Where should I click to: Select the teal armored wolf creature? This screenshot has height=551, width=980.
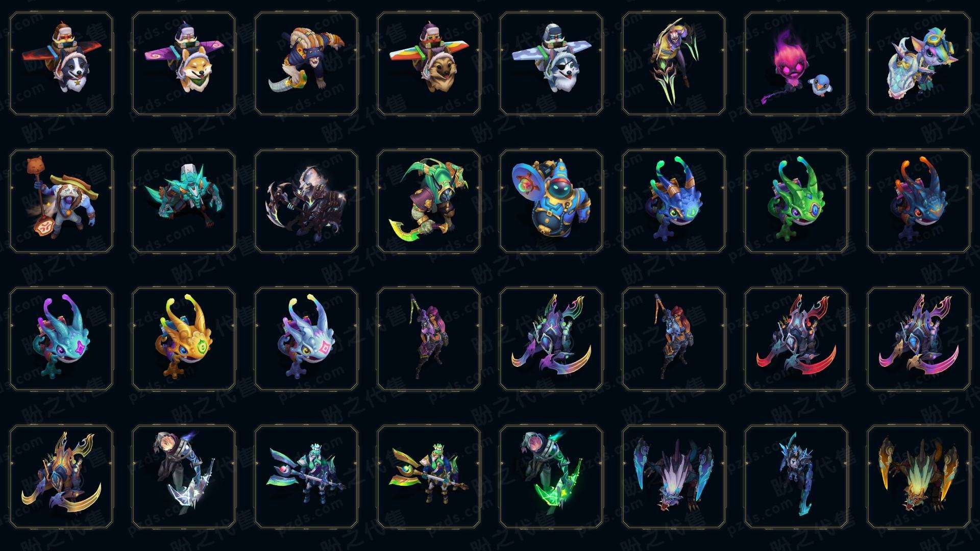click(x=184, y=201)
